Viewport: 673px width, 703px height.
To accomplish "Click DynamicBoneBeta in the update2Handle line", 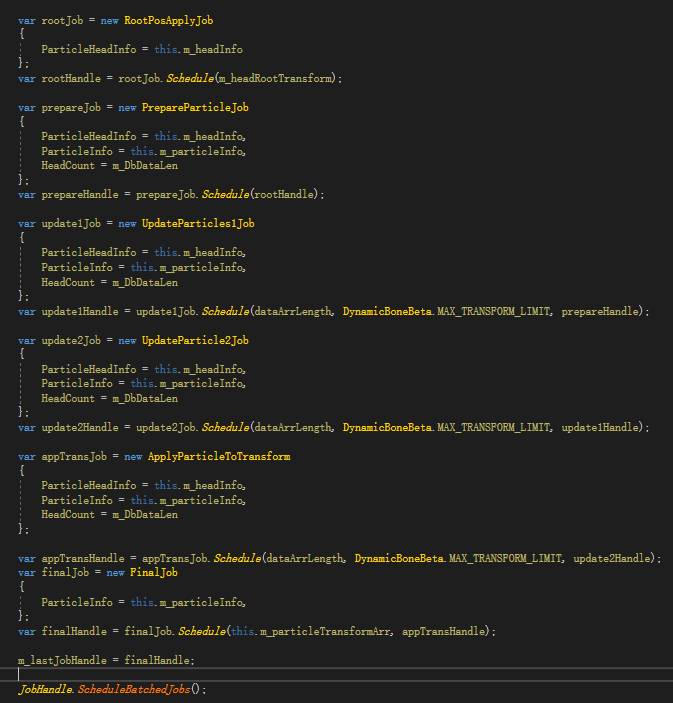I will pos(387,427).
